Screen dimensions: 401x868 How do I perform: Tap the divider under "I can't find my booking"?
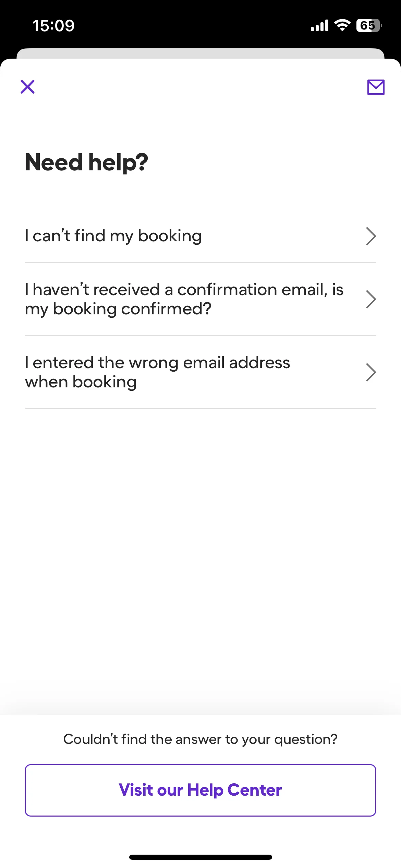pos(200,263)
